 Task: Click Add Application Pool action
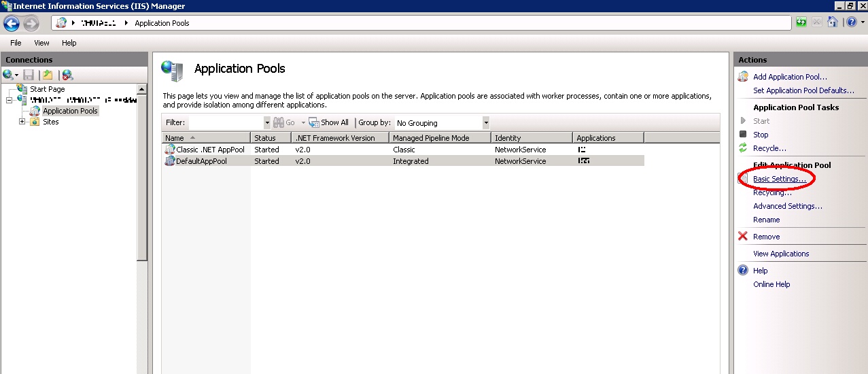click(x=790, y=77)
